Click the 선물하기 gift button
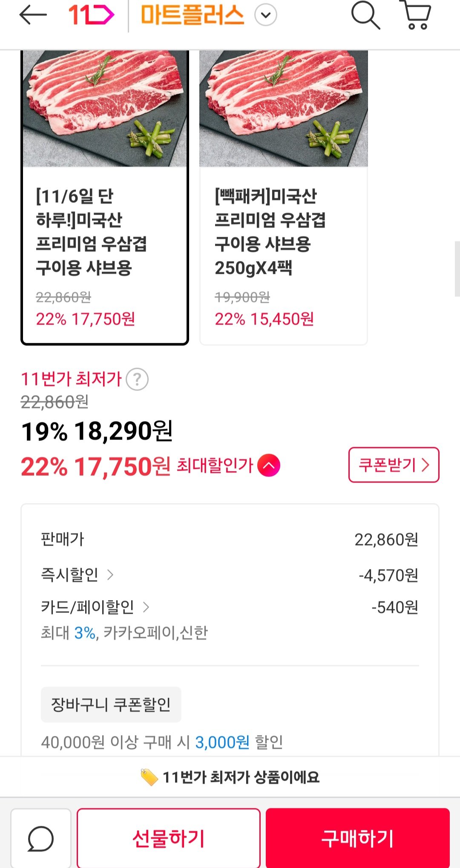Image resolution: width=460 pixels, height=868 pixels. [169, 838]
